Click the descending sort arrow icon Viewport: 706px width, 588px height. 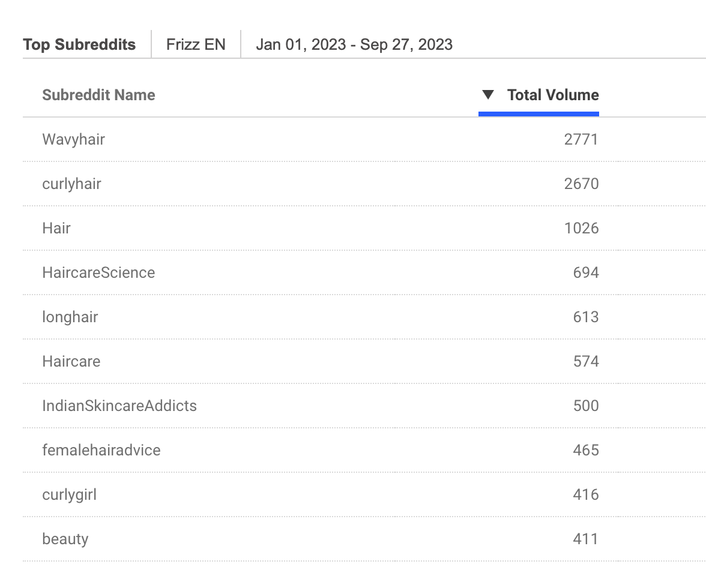point(488,95)
